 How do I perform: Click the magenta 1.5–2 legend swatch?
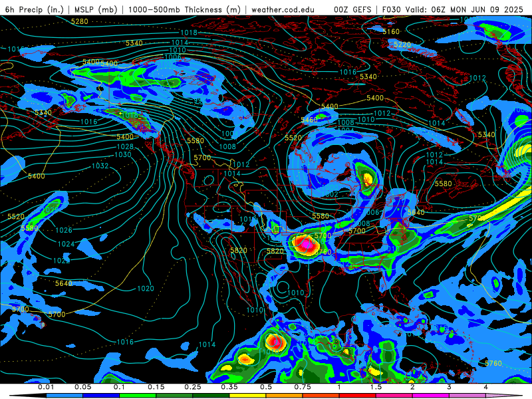coord(394,396)
